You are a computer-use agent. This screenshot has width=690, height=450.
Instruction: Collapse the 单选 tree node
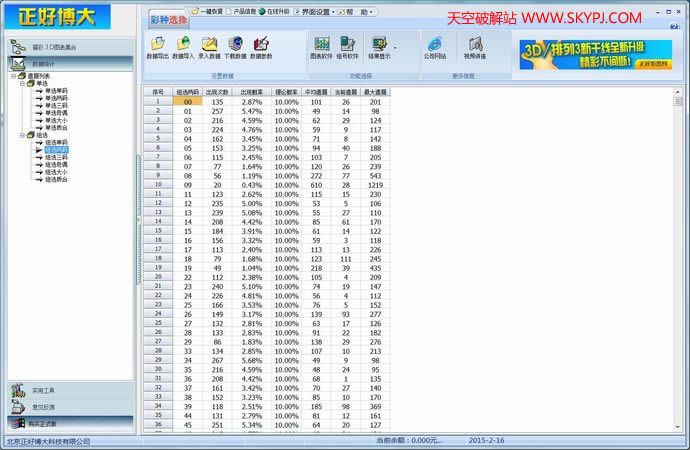pyautogui.click(x=23, y=83)
